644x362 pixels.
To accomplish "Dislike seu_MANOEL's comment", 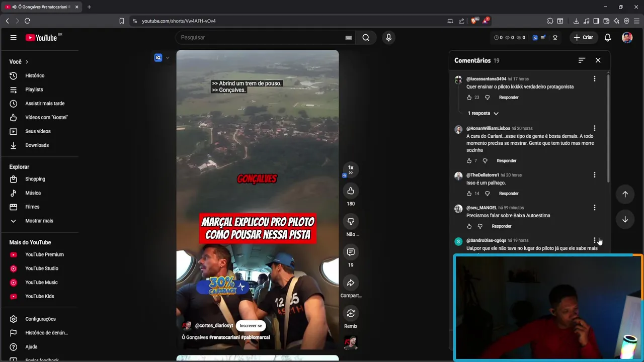I will pyautogui.click(x=480, y=226).
